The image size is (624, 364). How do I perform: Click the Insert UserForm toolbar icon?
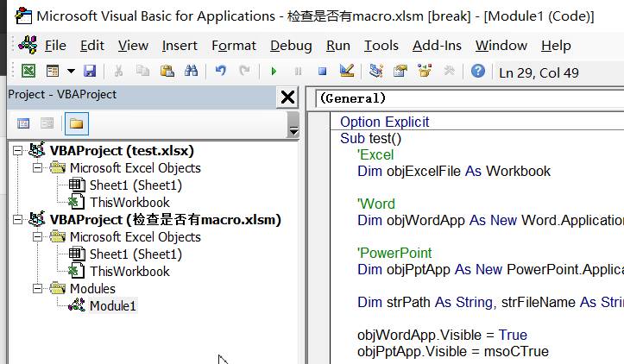53,72
